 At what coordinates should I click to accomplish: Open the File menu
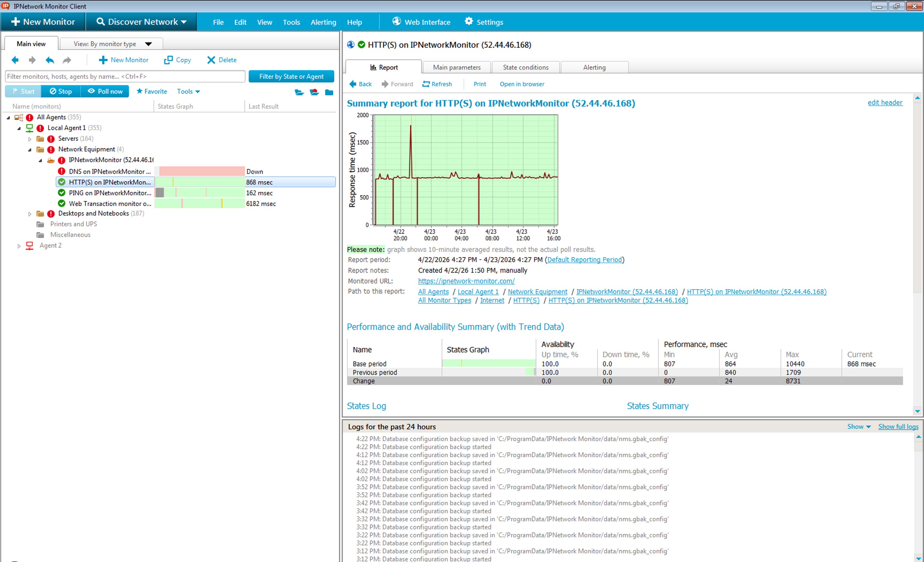tap(218, 22)
